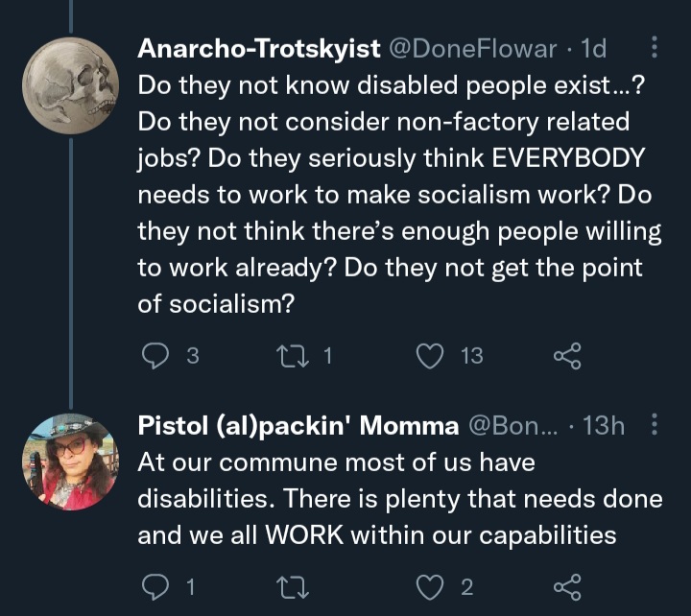
Task: Open the 13h timestamp
Action: [x=604, y=426]
